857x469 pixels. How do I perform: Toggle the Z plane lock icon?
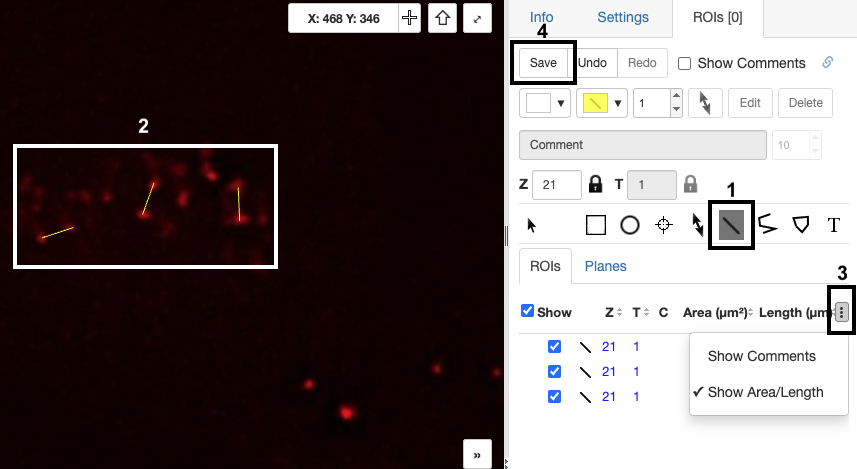click(x=595, y=184)
